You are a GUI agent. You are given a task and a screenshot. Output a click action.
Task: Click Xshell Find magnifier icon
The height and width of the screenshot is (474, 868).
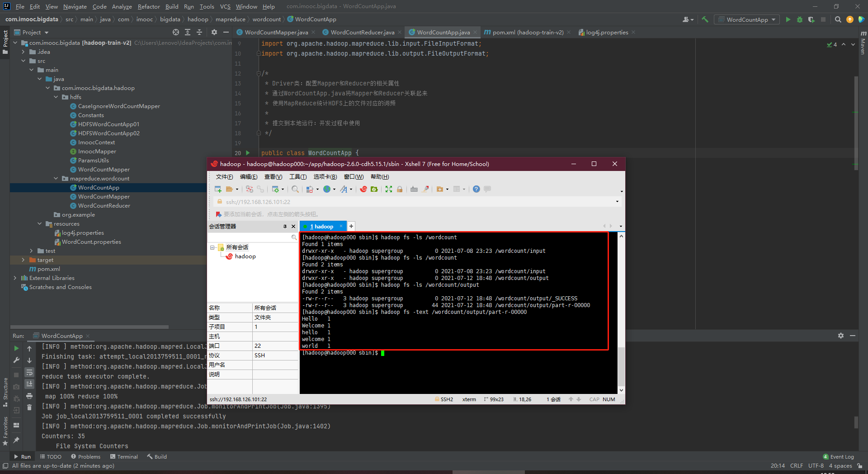(x=295, y=189)
